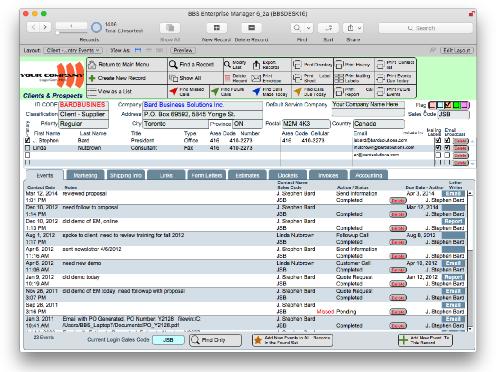Click the Find magnifier toolbar icon

297,28
